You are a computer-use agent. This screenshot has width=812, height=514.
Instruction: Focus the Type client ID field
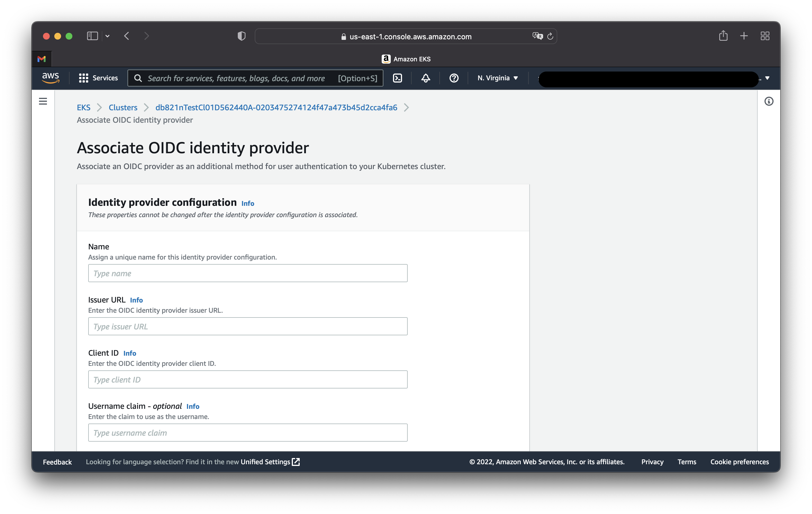tap(247, 379)
